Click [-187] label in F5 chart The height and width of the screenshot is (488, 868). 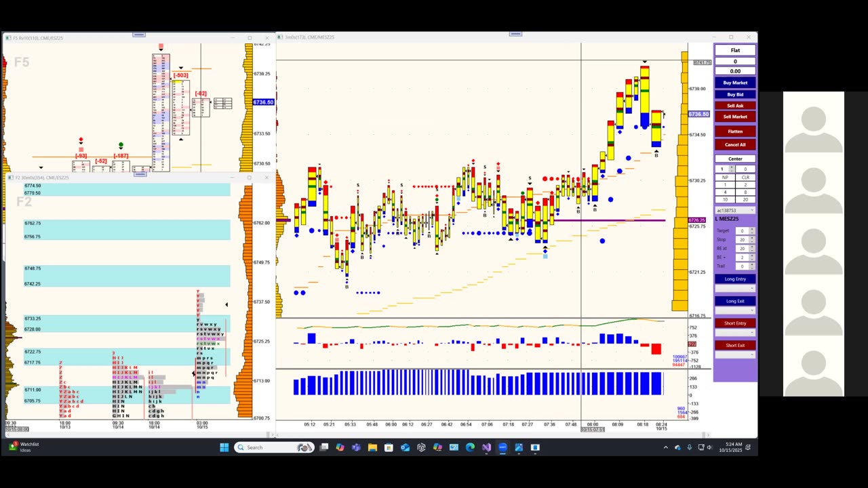pos(121,156)
